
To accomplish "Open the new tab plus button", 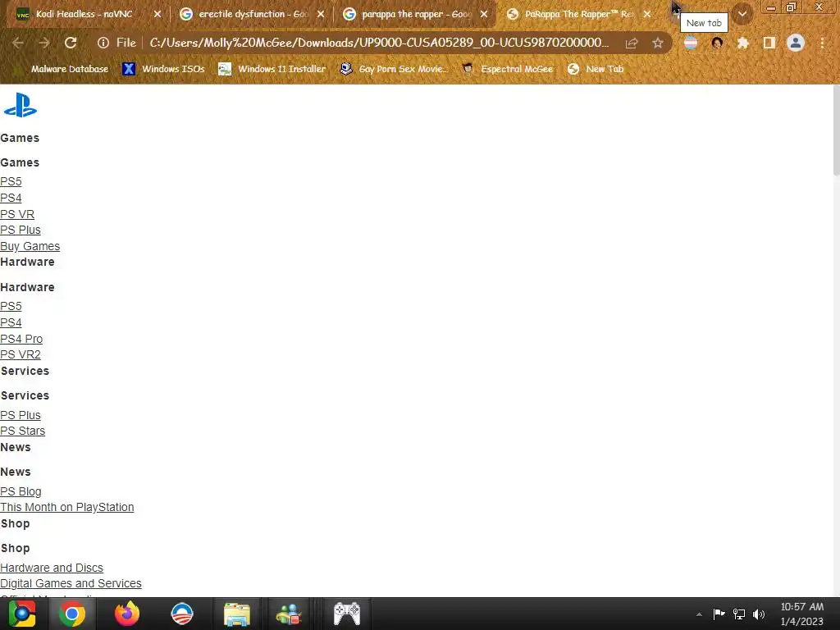I will pyautogui.click(x=676, y=13).
